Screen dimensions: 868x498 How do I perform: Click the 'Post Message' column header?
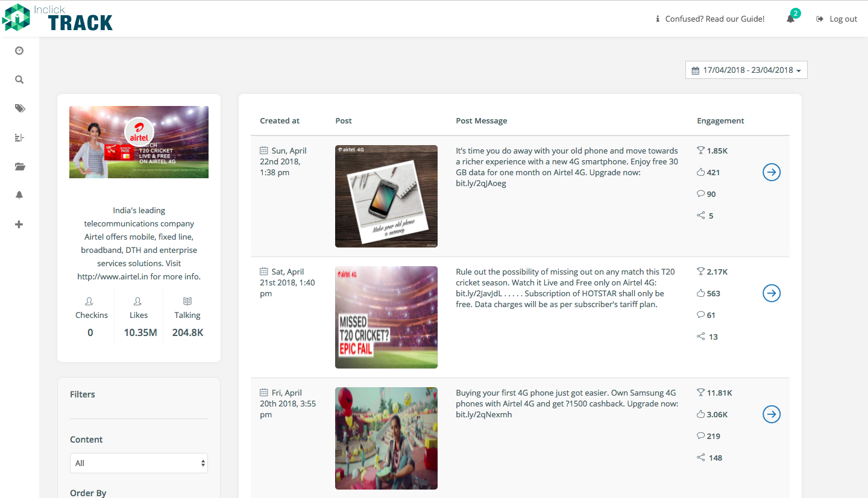pos(482,120)
